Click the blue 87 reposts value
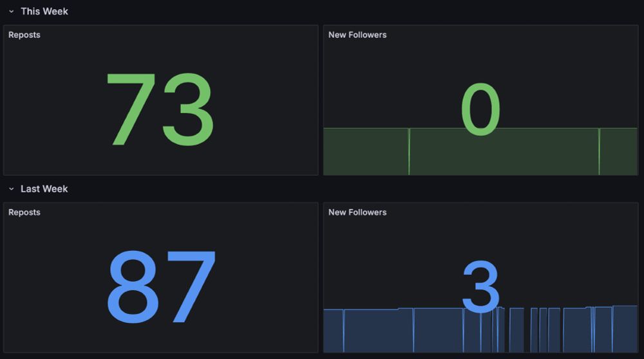The image size is (644, 359). click(161, 286)
